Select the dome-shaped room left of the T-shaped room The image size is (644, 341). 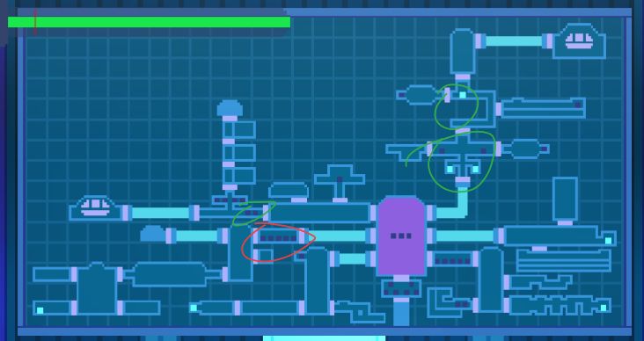coord(289,191)
